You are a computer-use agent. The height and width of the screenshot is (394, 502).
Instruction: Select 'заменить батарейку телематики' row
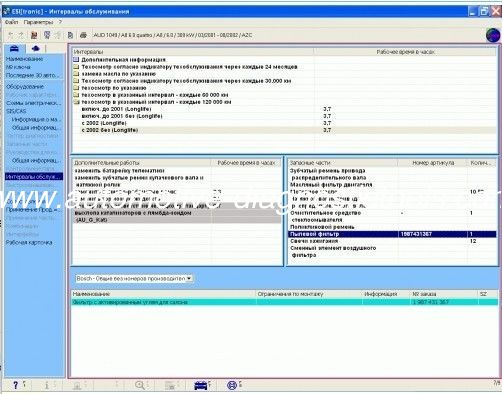(177, 171)
